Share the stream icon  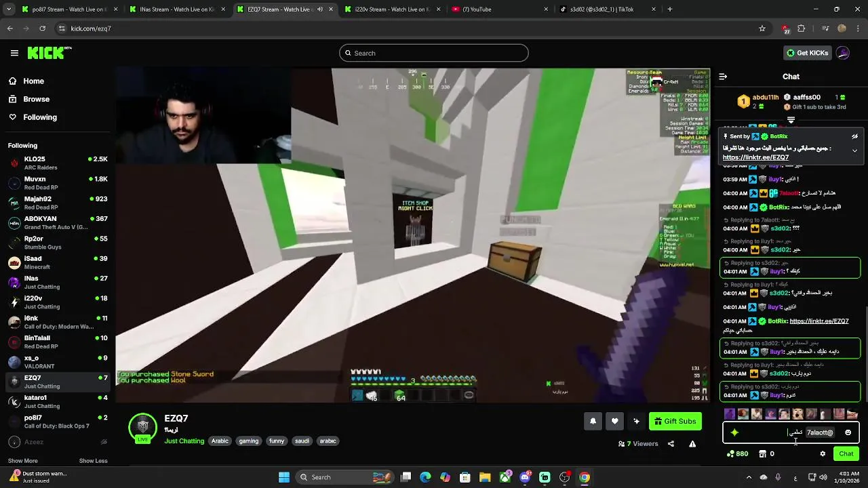pos(671,444)
